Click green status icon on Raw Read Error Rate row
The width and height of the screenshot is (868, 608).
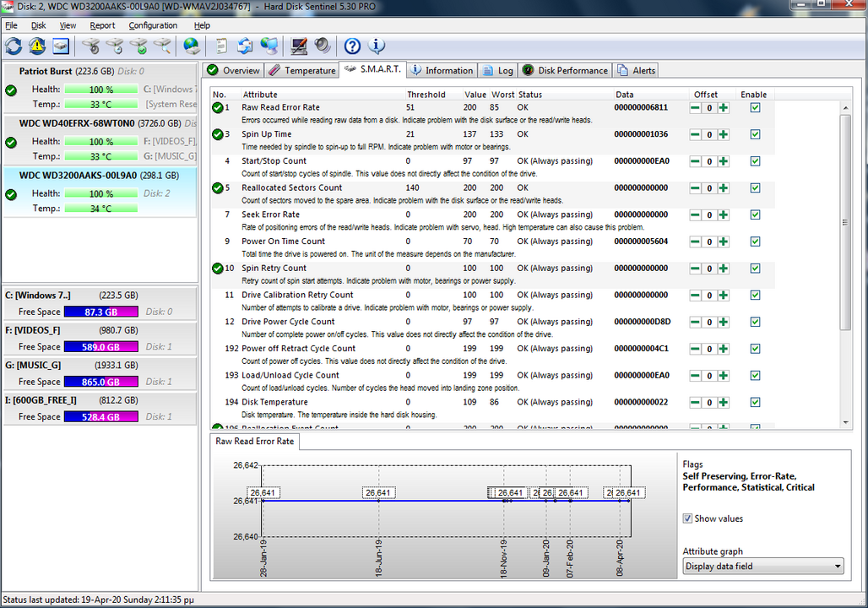click(218, 107)
